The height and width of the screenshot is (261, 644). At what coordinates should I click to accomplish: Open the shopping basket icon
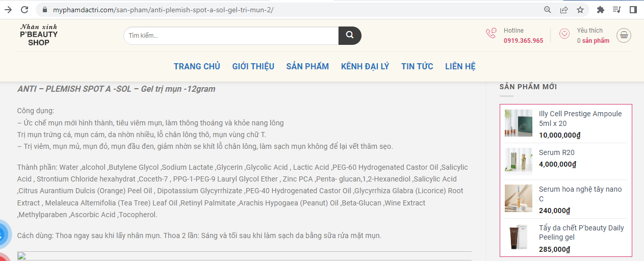[x=624, y=35]
